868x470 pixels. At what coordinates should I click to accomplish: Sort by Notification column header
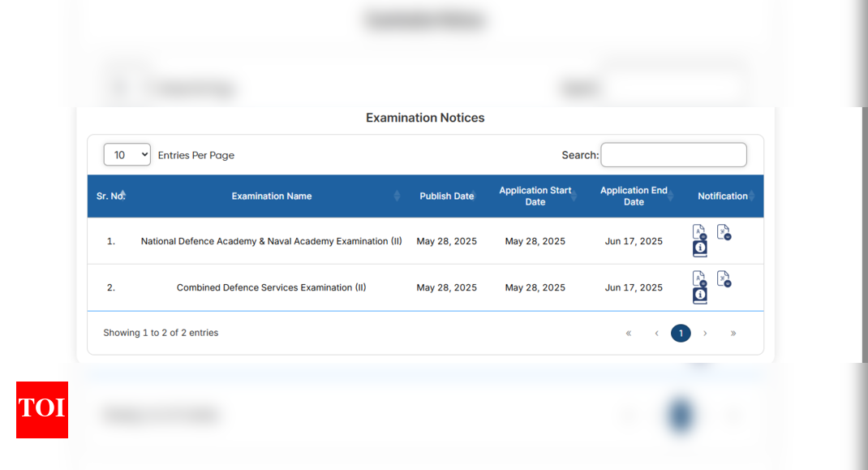723,196
